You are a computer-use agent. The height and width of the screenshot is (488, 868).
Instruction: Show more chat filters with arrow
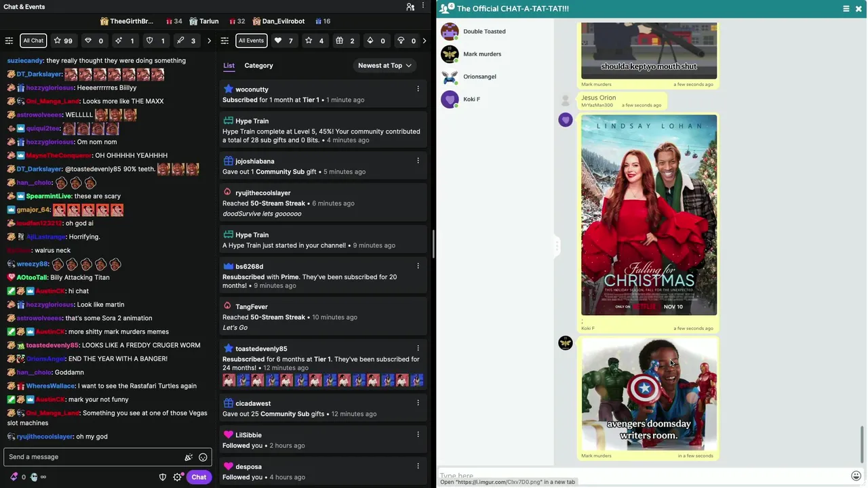coord(209,41)
